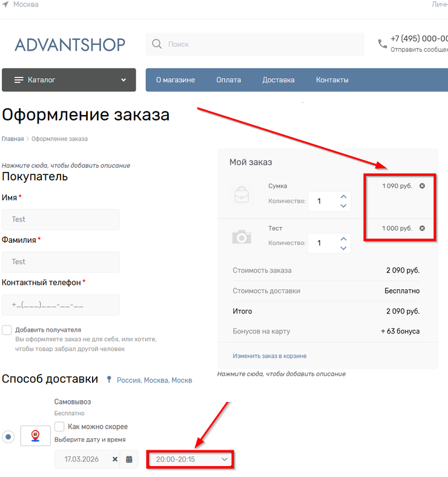The image size is (448, 477).
Task: Clear the date 17.03.2026 with the cross
Action: (x=115, y=459)
